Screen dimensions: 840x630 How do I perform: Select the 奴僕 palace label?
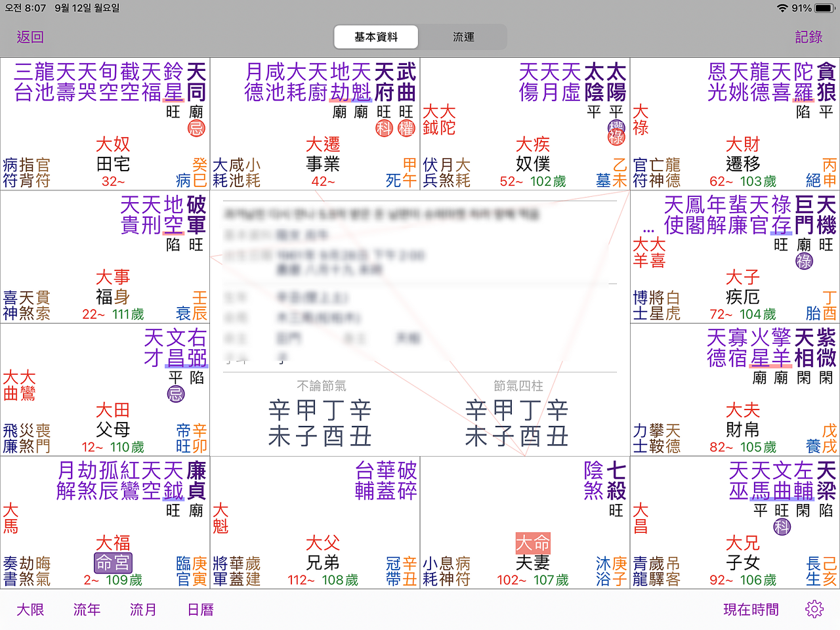click(533, 163)
